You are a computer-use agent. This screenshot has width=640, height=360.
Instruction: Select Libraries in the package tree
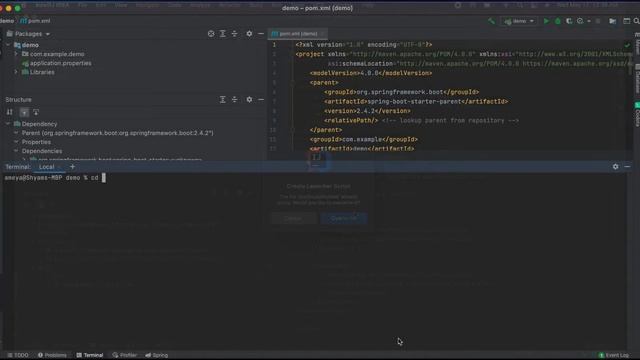38,72
